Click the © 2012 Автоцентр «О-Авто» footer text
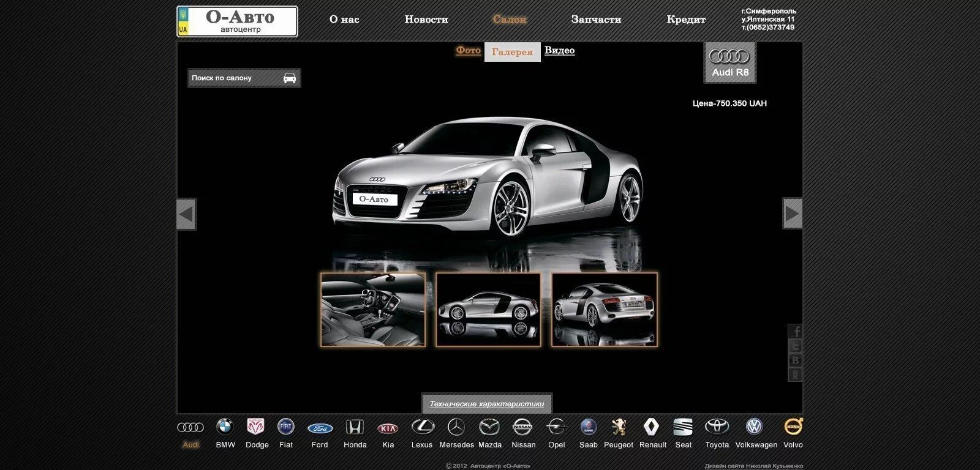 pyautogui.click(x=488, y=466)
